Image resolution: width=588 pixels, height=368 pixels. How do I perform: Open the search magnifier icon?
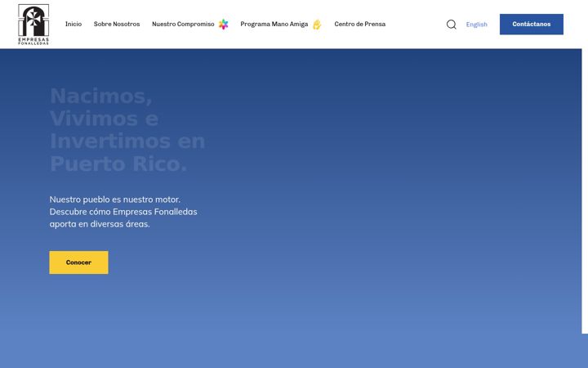pos(451,25)
